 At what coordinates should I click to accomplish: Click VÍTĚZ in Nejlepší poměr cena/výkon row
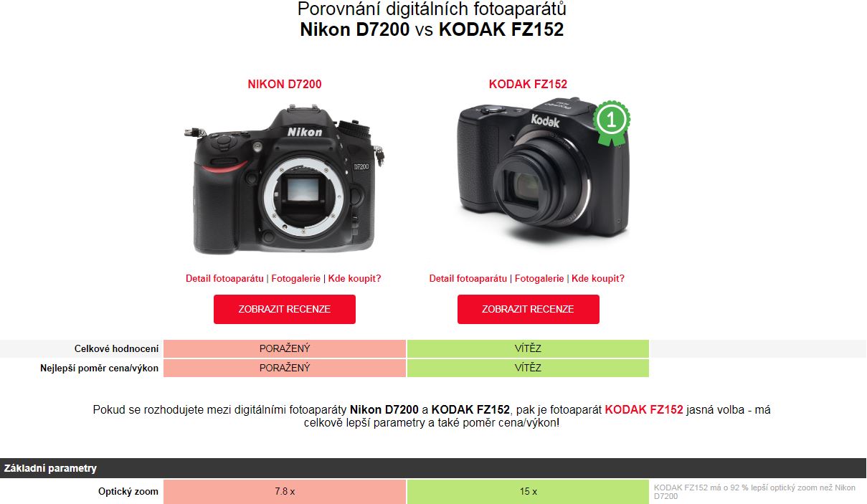pyautogui.click(x=528, y=368)
